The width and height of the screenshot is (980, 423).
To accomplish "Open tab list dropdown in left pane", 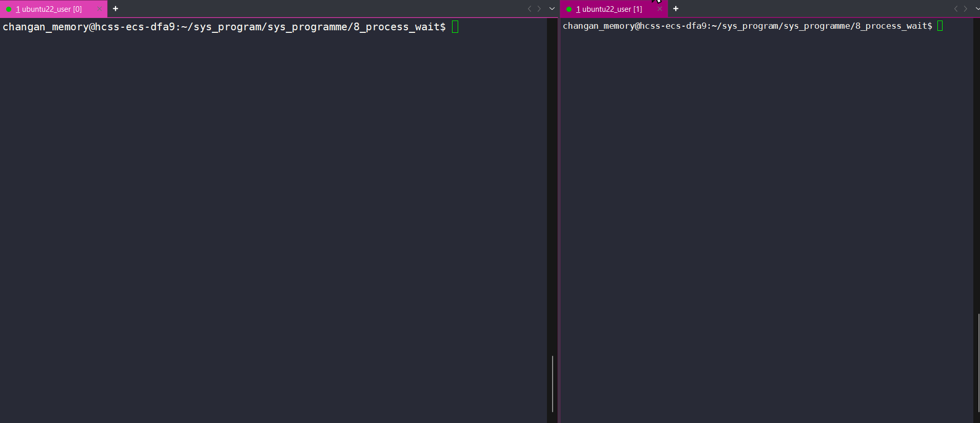I will click(x=552, y=9).
